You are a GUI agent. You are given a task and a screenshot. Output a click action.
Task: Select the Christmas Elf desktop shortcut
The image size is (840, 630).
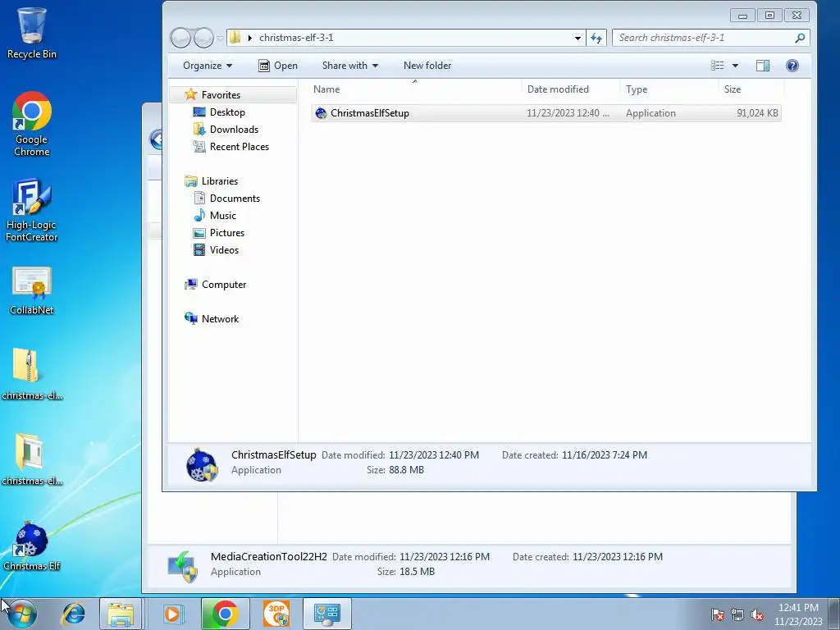click(x=32, y=546)
